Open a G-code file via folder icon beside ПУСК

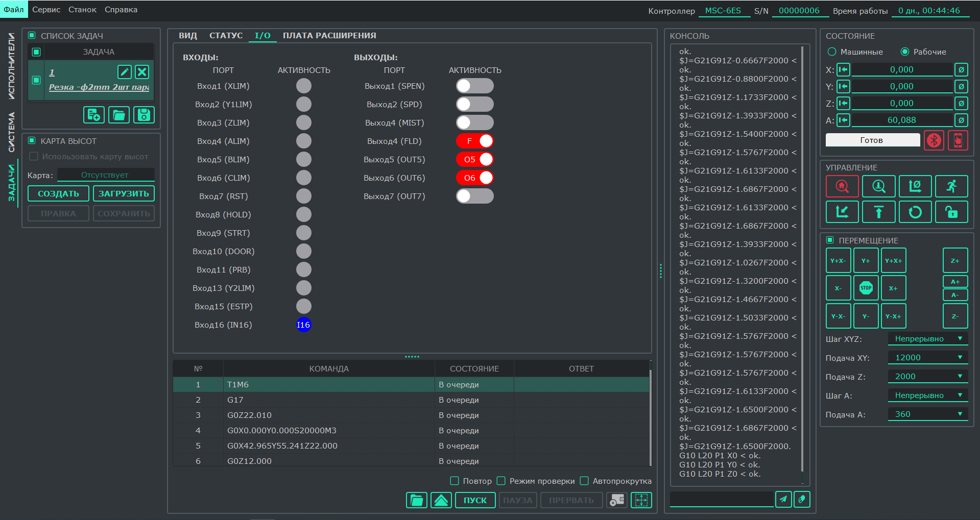click(417, 500)
